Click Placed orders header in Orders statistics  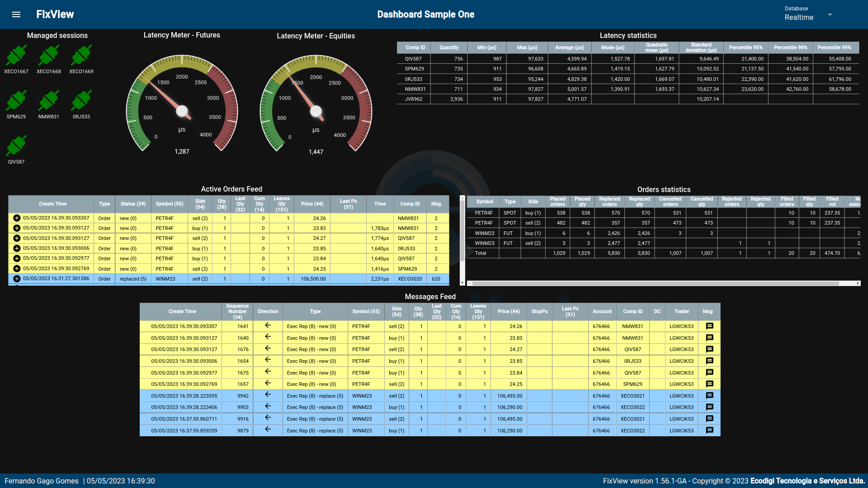[x=557, y=202]
